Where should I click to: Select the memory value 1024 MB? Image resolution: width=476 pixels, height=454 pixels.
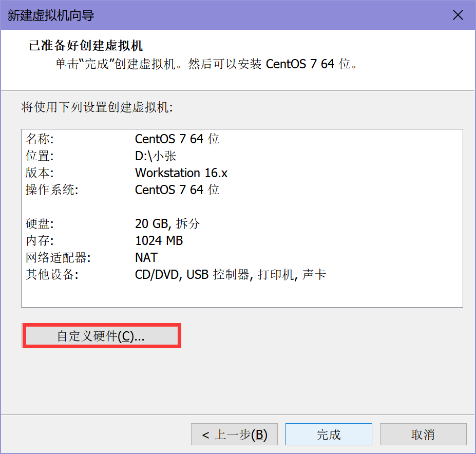tap(159, 240)
